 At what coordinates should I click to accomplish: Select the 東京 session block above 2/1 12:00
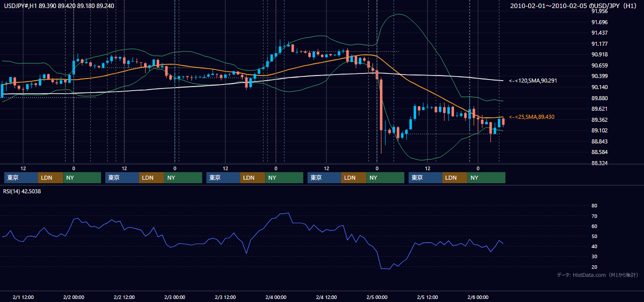pos(21,178)
